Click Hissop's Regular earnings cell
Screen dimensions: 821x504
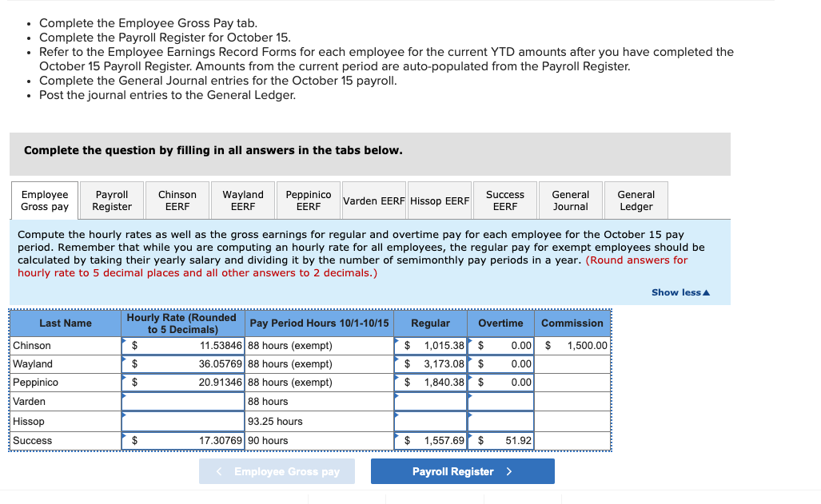point(430,421)
